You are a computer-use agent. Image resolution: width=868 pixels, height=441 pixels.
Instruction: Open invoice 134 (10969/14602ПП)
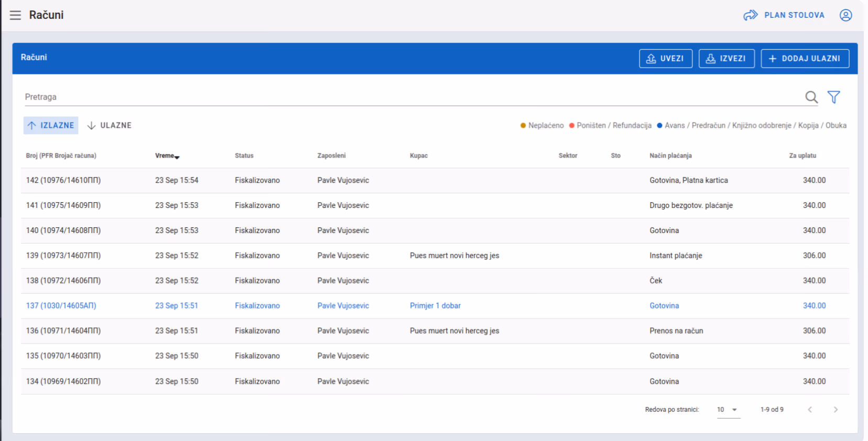(x=435, y=382)
